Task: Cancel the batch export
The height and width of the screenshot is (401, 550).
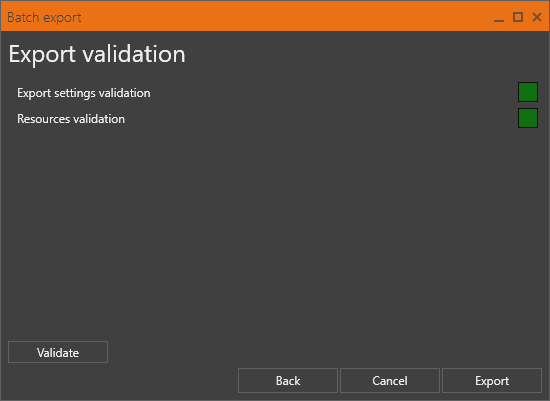Action: [x=390, y=380]
